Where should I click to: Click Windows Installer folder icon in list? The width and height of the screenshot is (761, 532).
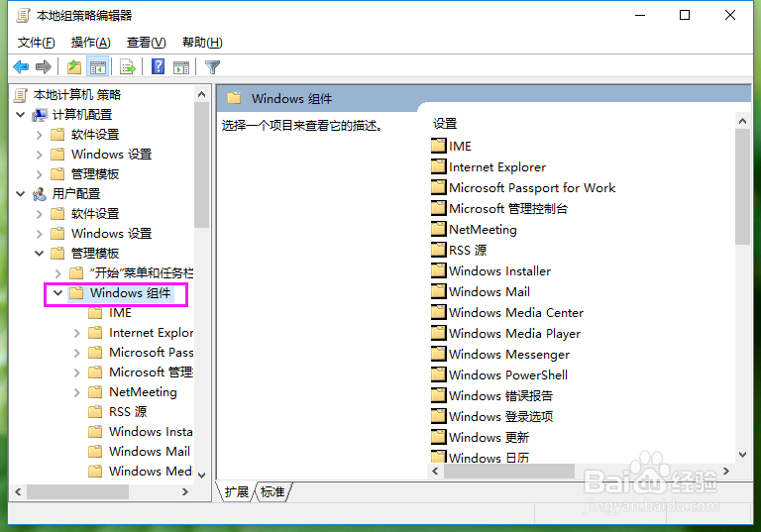[x=438, y=270]
